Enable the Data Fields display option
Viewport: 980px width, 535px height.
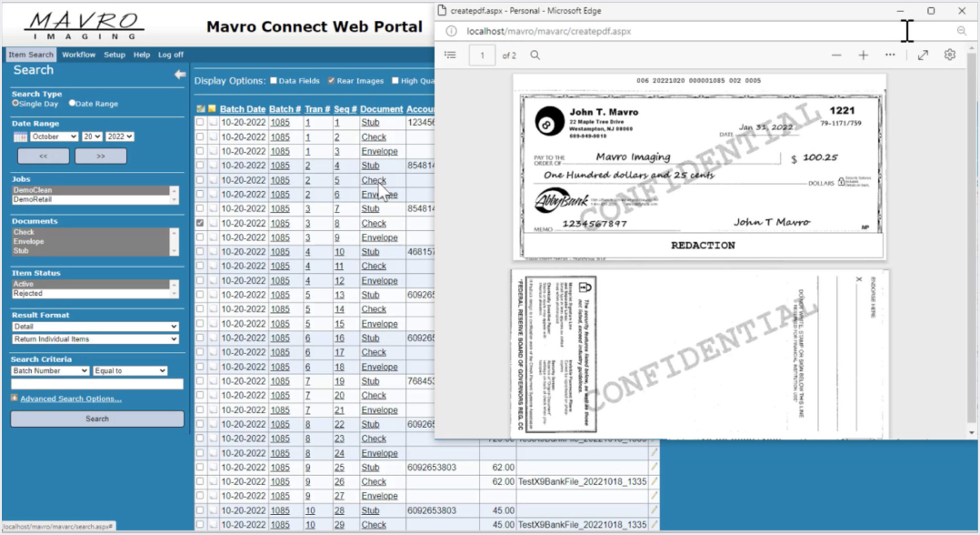(x=273, y=80)
